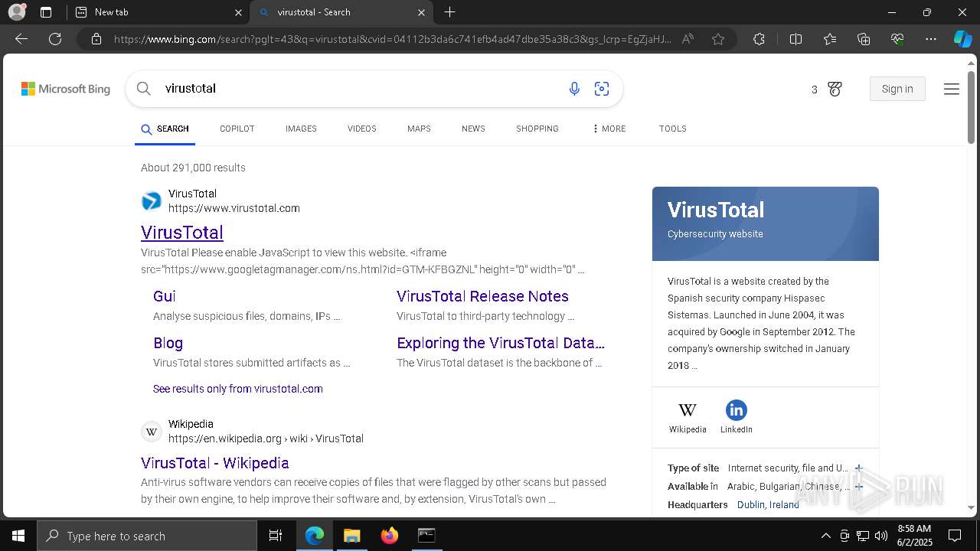Select the COPILOT search tab
This screenshot has width=980, height=551.
point(237,129)
